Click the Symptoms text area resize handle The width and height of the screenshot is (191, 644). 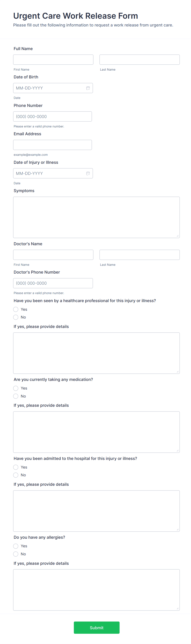pos(177,236)
